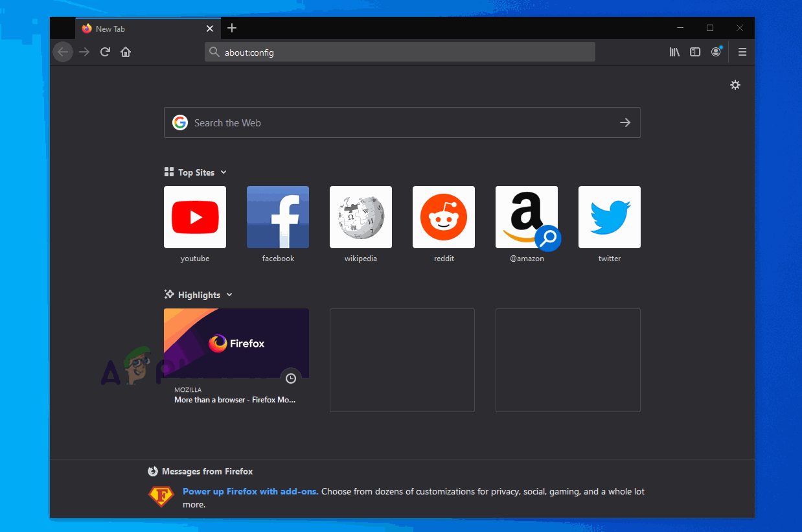Close the New Tab tab
Screen dimensions: 802x532
pos(210,29)
